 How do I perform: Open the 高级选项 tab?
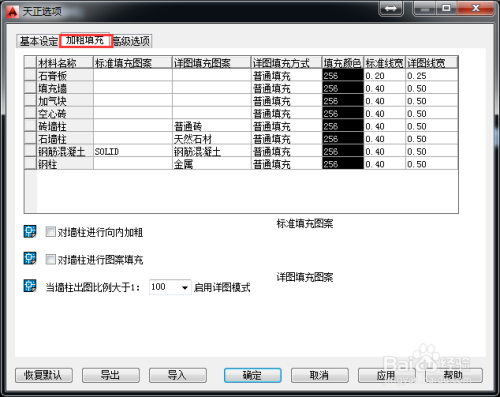(x=132, y=41)
